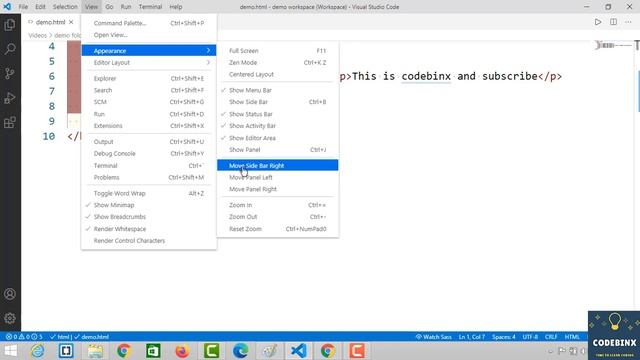Select Toggle Word Wrap

pos(149,193)
